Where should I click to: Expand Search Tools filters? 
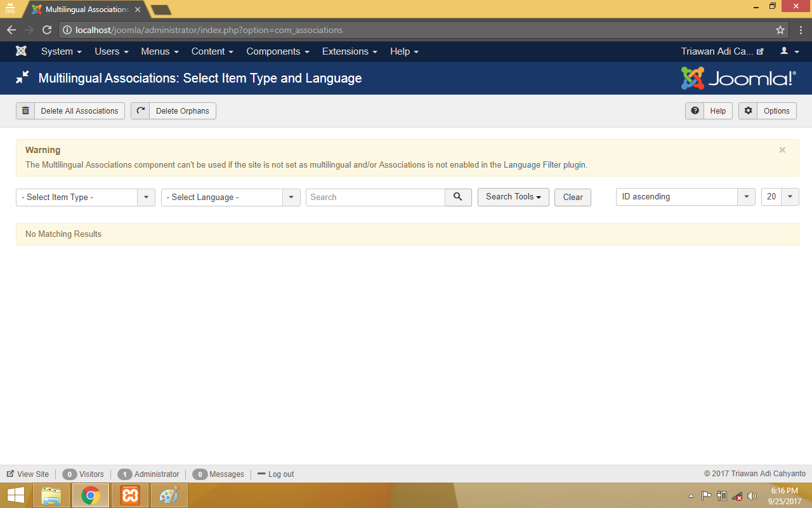(513, 197)
